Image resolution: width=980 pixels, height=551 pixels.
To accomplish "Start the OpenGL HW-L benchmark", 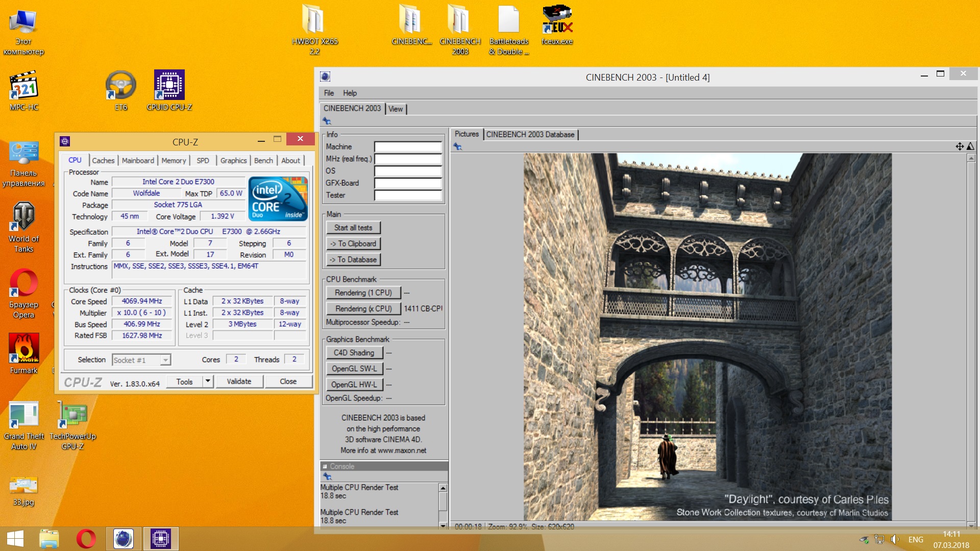I will coord(354,384).
